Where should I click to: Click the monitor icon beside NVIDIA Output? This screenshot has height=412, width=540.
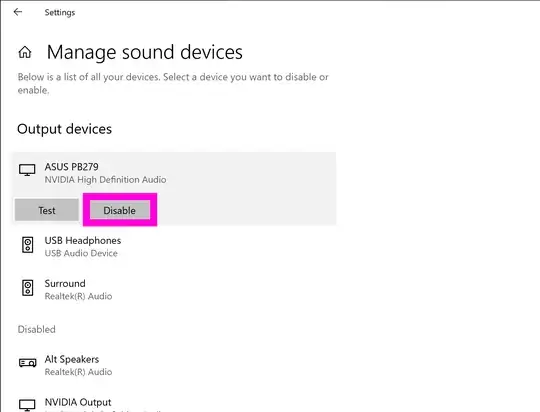pos(27,405)
